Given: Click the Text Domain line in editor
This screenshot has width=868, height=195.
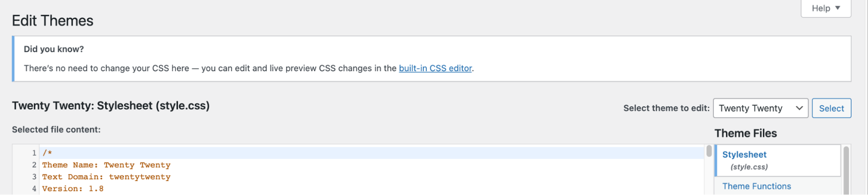Looking at the screenshot, I should 106,177.
